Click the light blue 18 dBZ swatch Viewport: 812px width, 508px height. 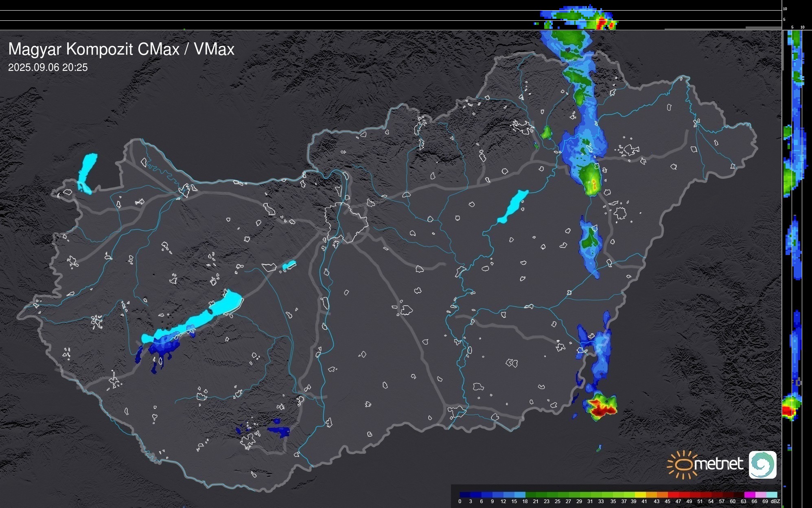[520, 495]
